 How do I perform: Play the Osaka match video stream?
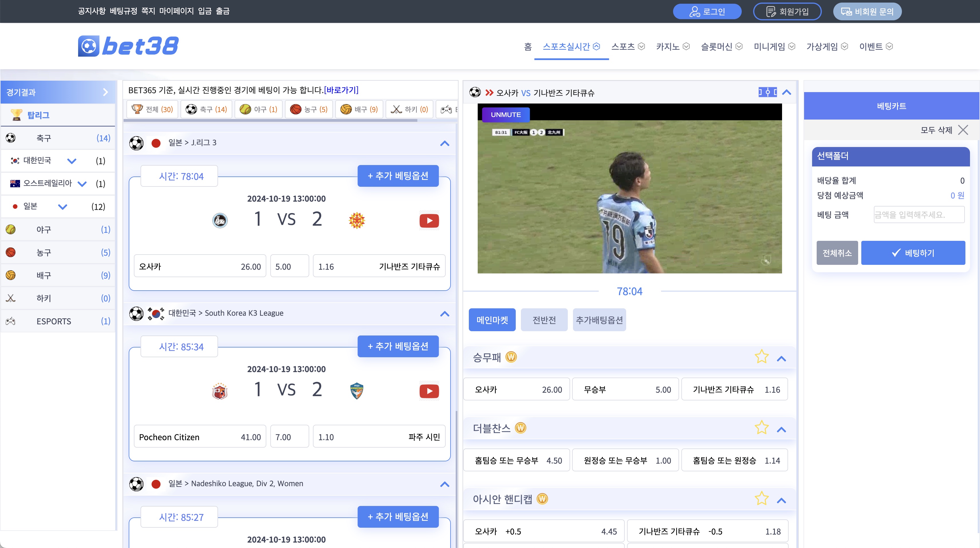coord(429,221)
